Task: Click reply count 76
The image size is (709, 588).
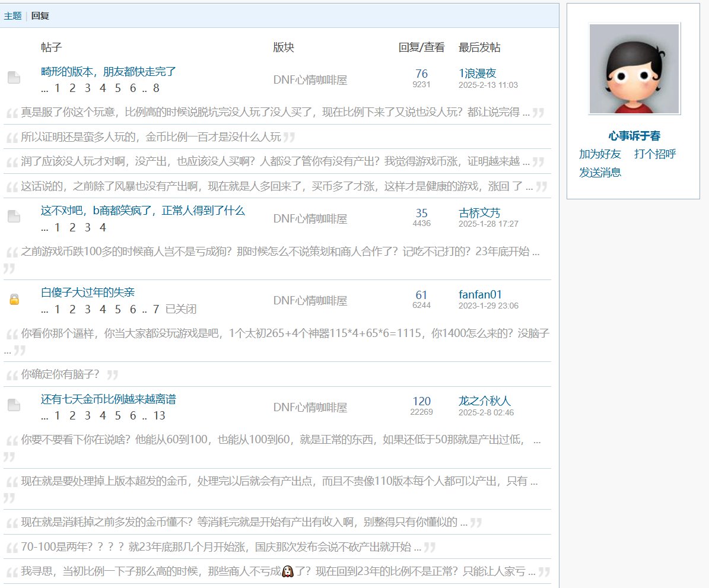Action: click(421, 74)
